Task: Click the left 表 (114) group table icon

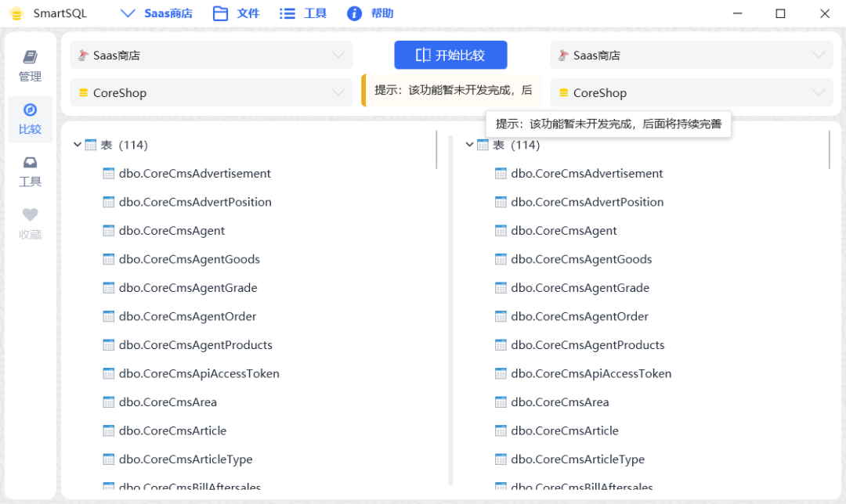Action: (91, 145)
